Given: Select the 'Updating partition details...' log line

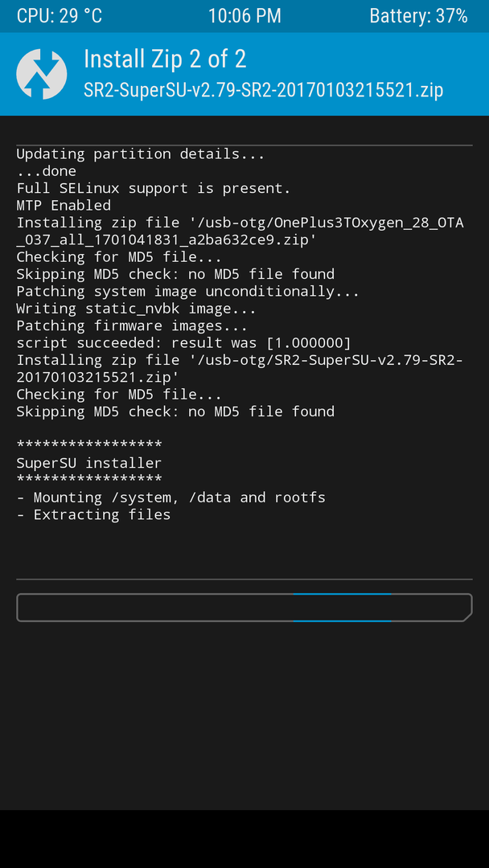Looking at the screenshot, I should [x=141, y=154].
